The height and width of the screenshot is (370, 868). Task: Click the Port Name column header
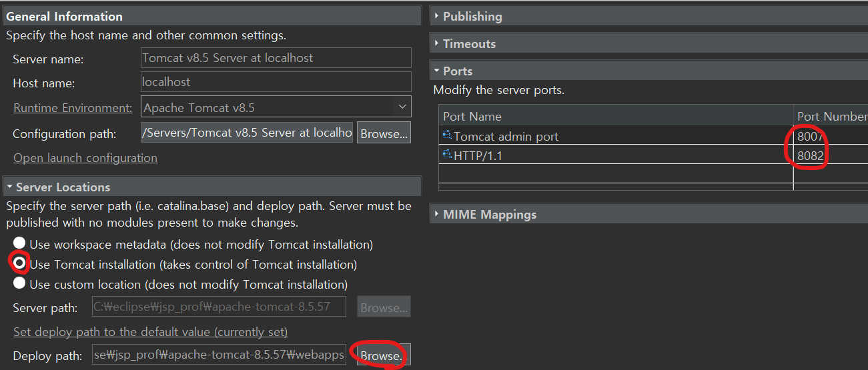point(616,116)
